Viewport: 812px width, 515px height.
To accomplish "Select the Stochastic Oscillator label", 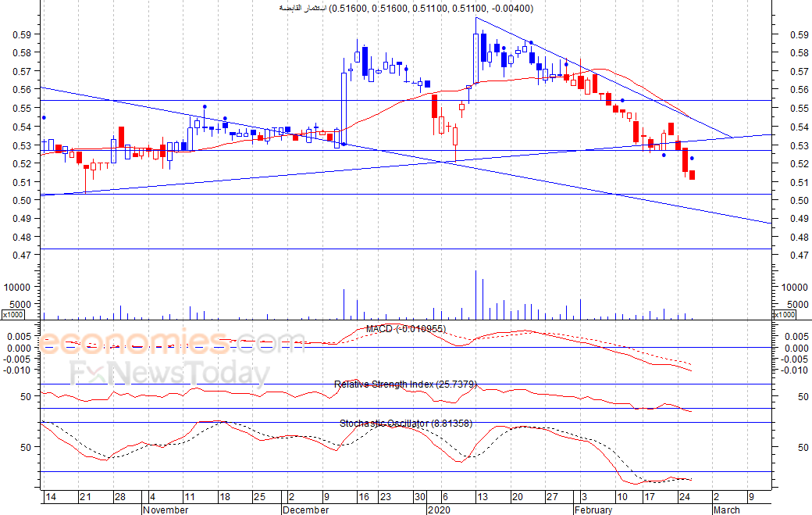I will click(x=405, y=424).
